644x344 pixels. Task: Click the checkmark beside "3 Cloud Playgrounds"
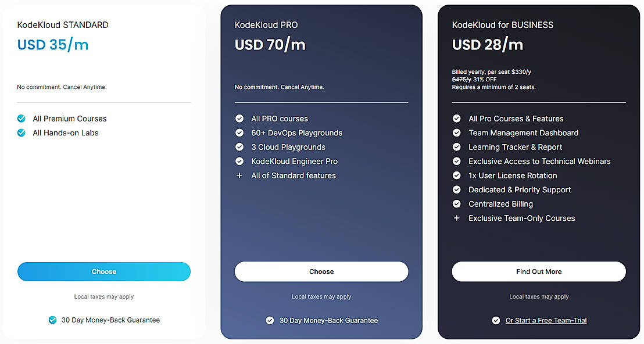pyautogui.click(x=239, y=147)
